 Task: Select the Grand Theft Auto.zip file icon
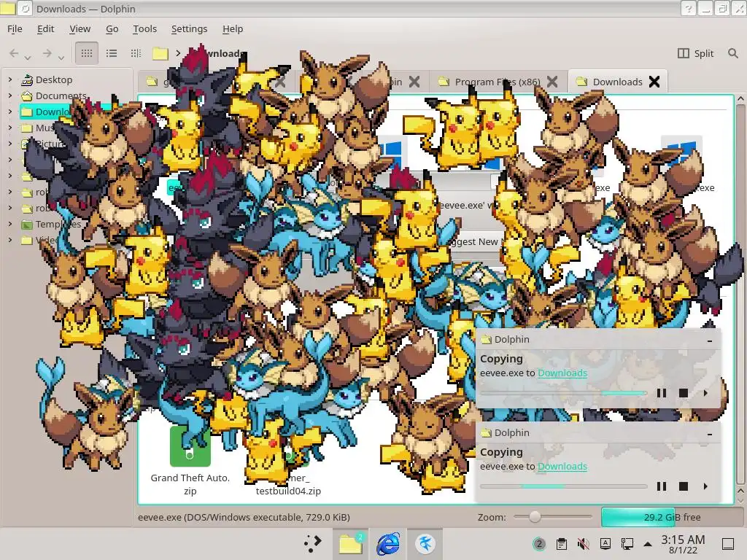[x=190, y=447]
